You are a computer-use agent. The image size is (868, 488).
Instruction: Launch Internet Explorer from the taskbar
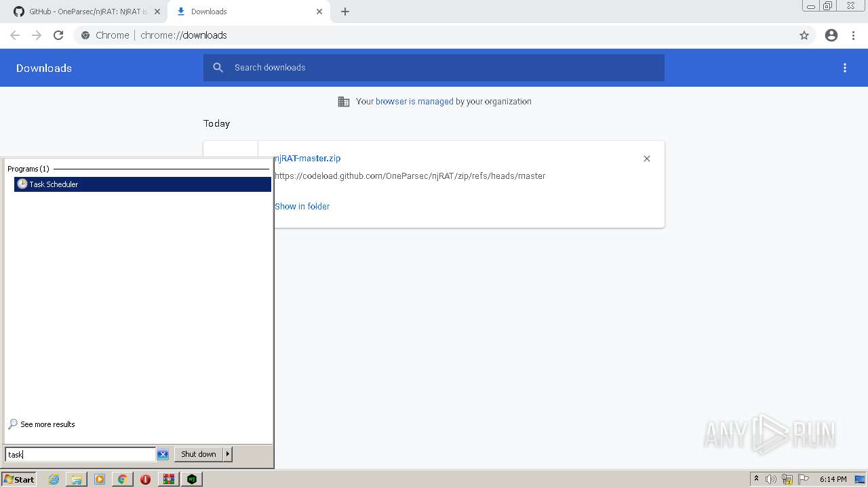pyautogui.click(x=54, y=479)
